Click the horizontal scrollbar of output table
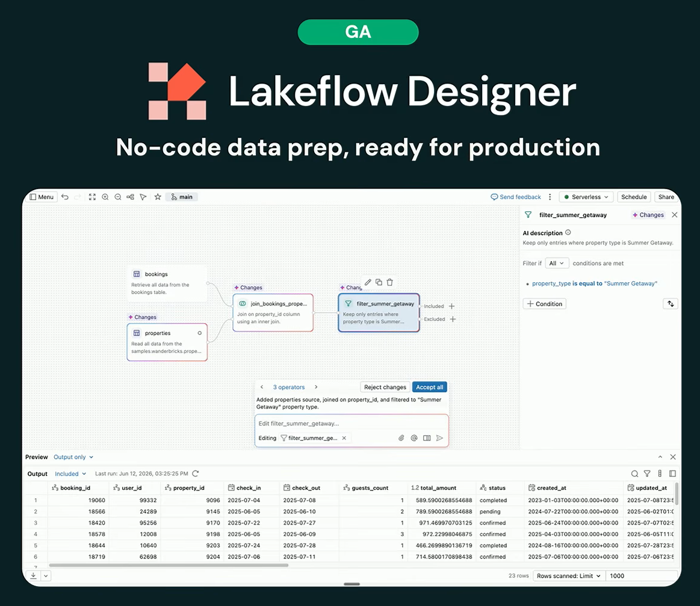 pos(169,565)
